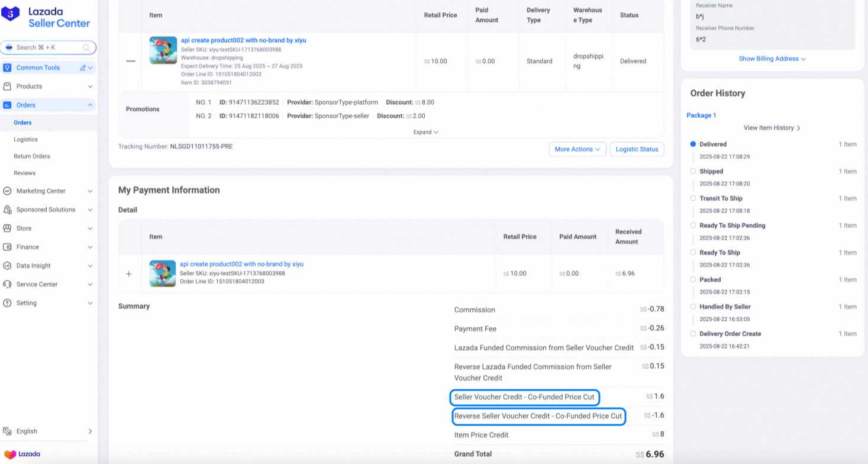Open the Store icon in the sidebar

point(7,228)
